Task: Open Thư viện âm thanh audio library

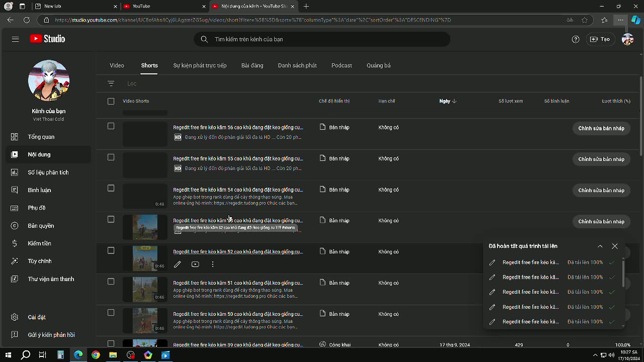Action: pyautogui.click(x=48, y=279)
